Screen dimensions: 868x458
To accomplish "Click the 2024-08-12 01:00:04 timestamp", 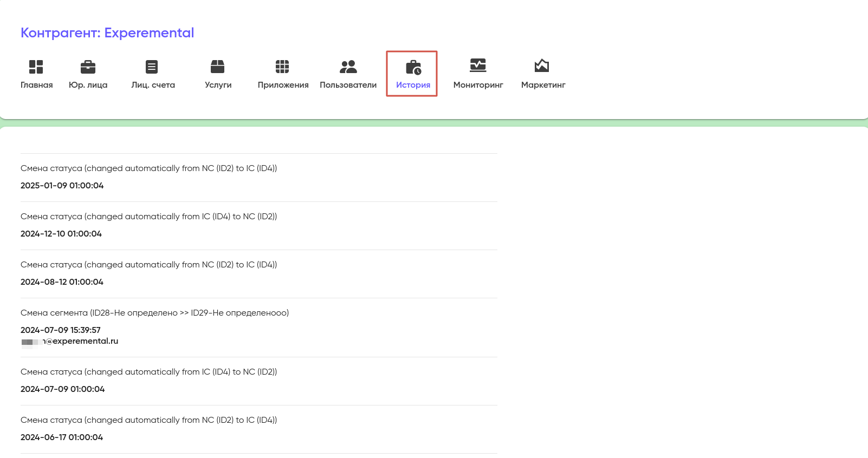I will click(x=62, y=282).
